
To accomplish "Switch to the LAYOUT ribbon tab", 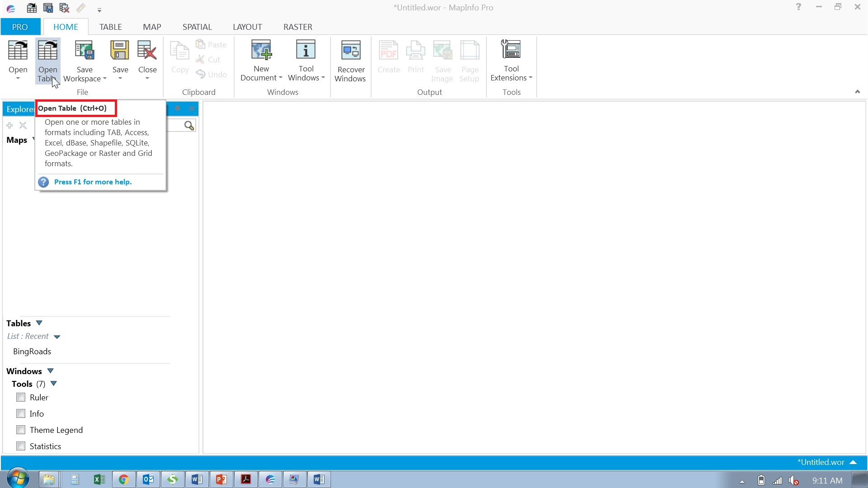I will [x=247, y=27].
